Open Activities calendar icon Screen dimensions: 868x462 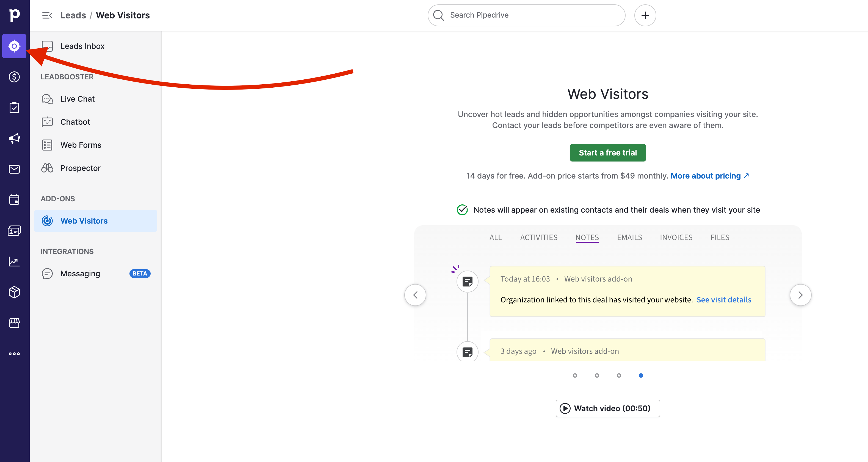14,200
